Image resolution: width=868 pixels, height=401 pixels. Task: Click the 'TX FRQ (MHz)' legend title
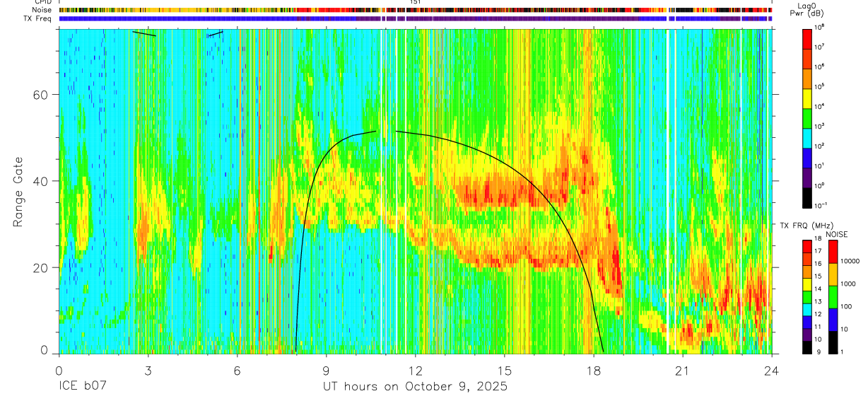[x=807, y=226]
